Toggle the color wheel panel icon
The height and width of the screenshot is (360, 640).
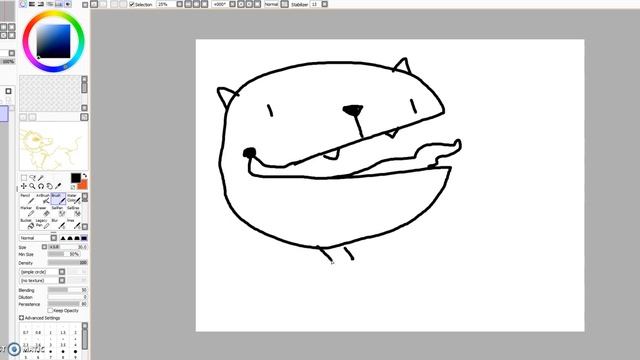23,4
